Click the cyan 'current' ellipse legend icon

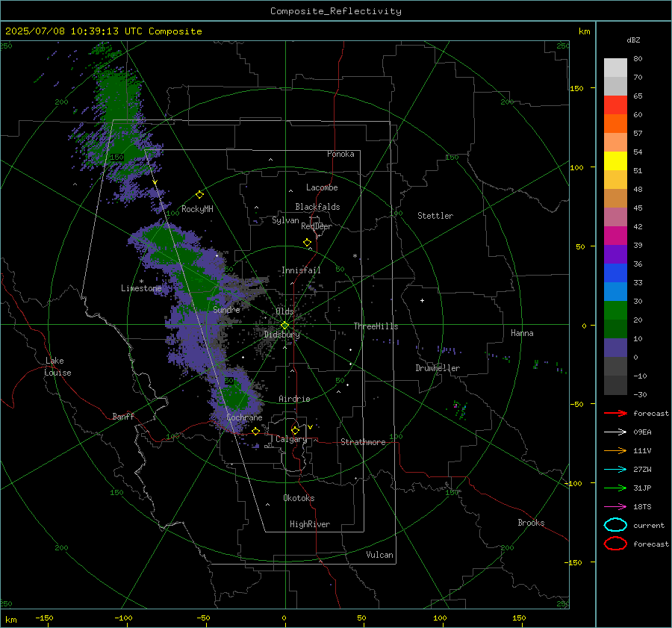(615, 525)
